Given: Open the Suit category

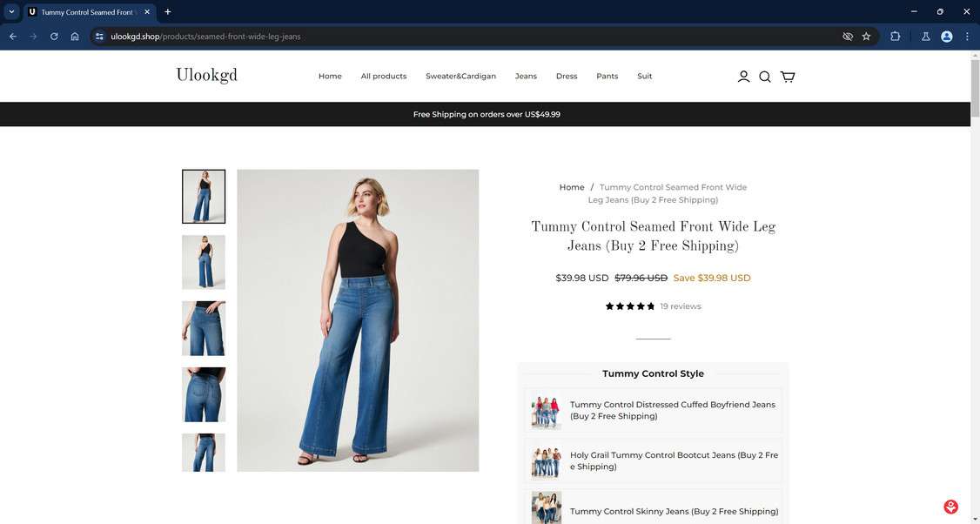Looking at the screenshot, I should click(644, 77).
